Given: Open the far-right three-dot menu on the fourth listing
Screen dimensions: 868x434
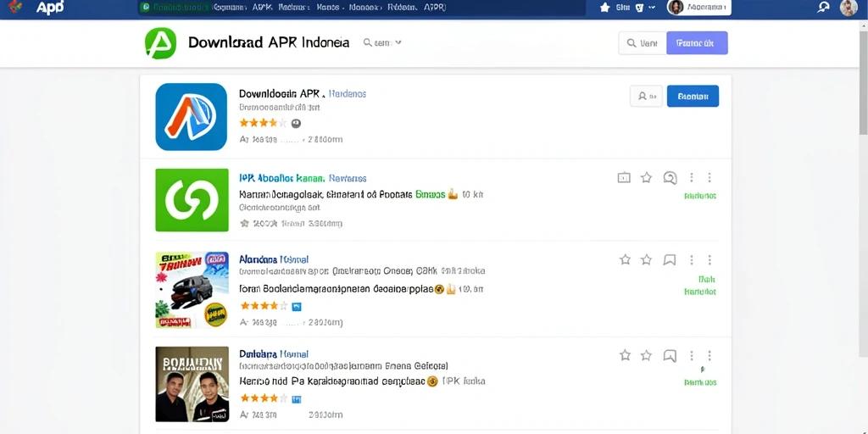Looking at the screenshot, I should (709, 355).
